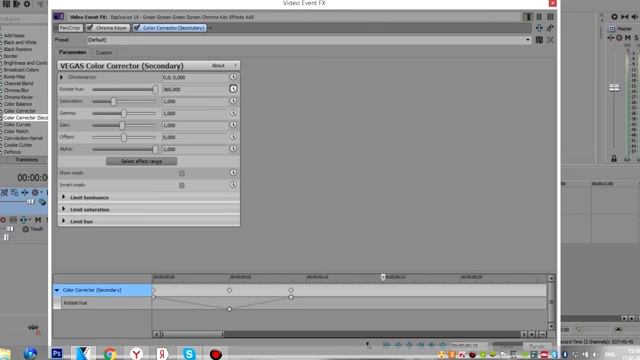Select Cookie Cutter in the effects list
640x360 pixels.
18,145
